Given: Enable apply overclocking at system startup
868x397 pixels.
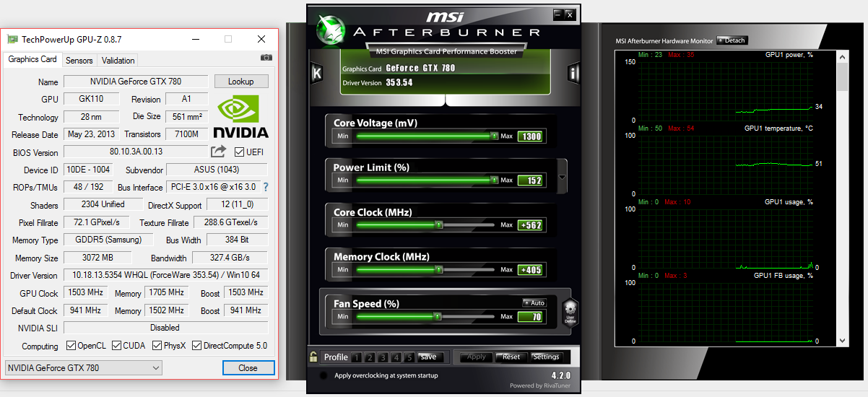Looking at the screenshot, I should 324,375.
